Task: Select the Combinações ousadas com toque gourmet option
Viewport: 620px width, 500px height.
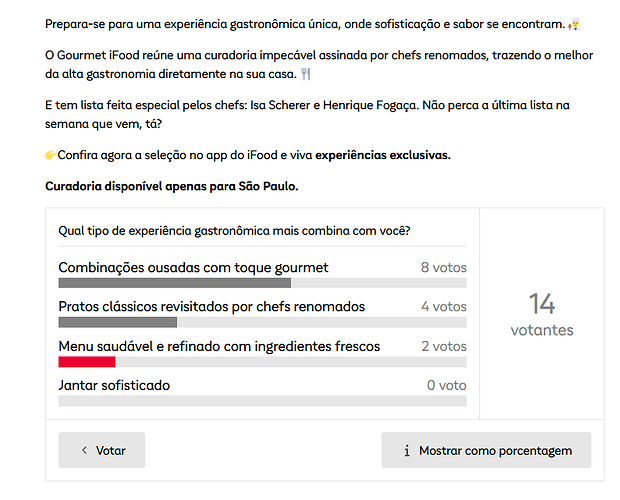Action: click(193, 267)
